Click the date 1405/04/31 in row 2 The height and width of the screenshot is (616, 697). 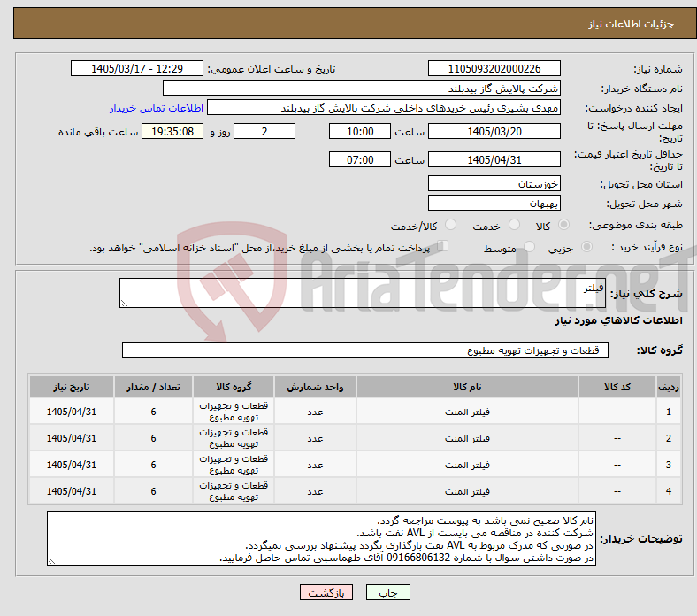(72, 438)
